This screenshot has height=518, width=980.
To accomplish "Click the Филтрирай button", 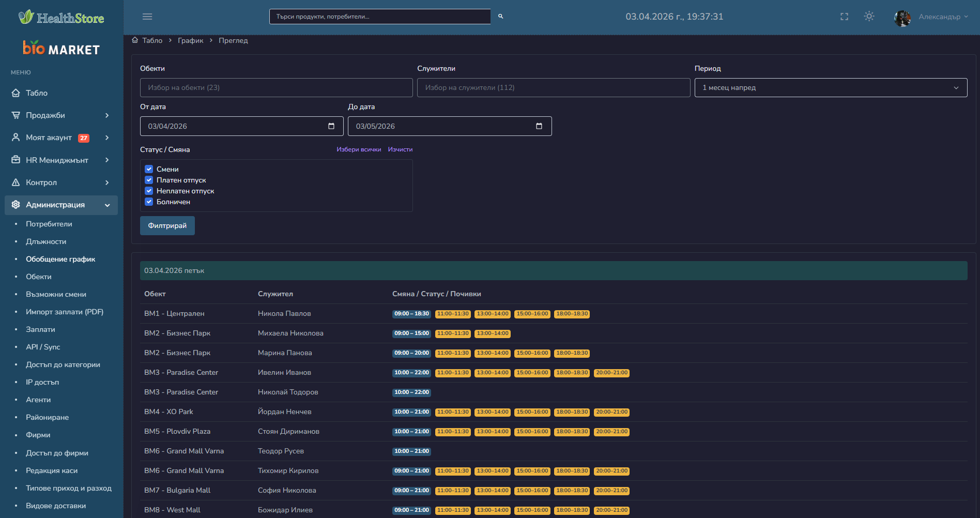I will (167, 225).
